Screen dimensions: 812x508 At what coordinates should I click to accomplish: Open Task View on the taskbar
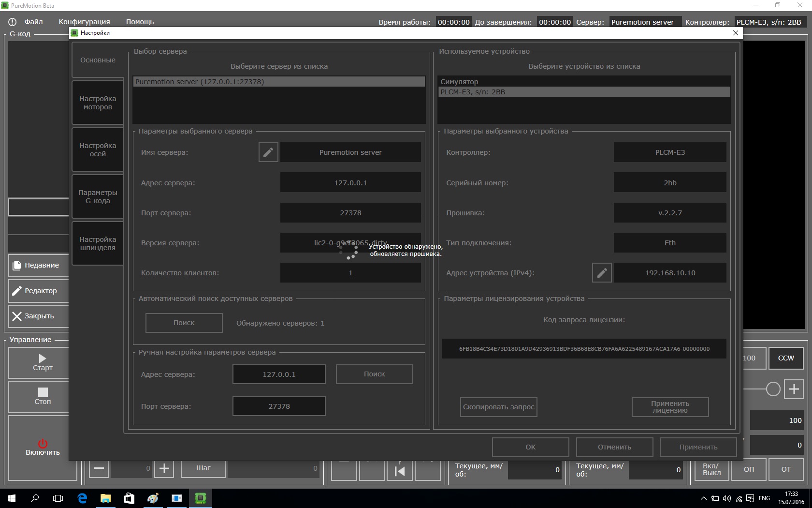58,498
